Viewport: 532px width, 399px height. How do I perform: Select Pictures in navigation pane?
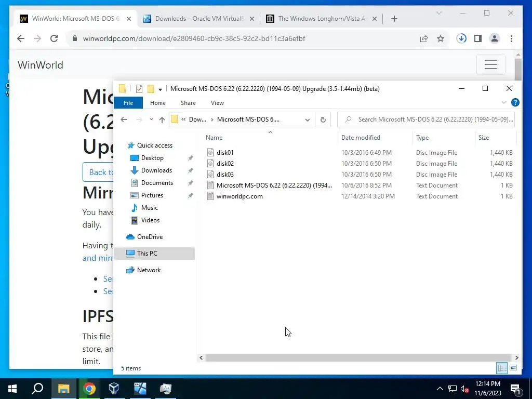coord(152,195)
